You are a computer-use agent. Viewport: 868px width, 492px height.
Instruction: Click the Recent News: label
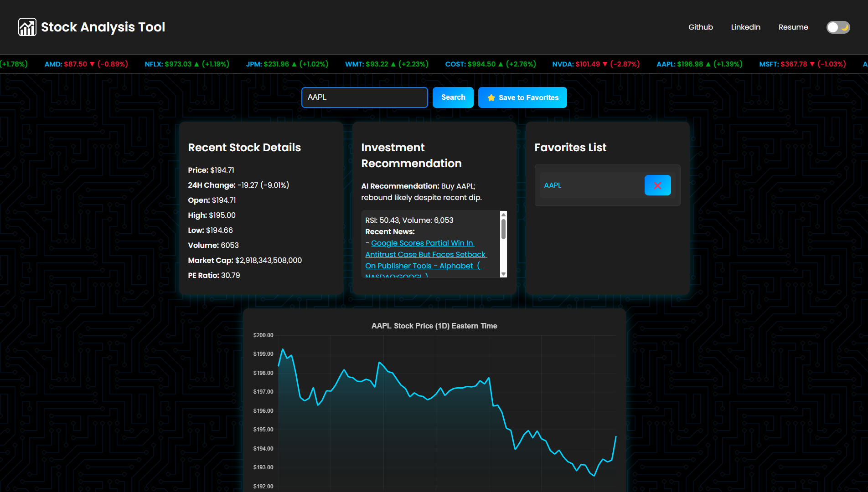(390, 231)
